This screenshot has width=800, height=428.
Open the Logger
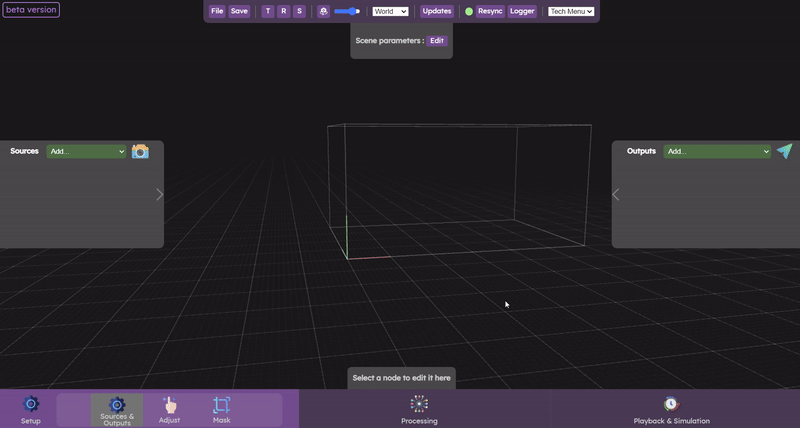point(522,11)
